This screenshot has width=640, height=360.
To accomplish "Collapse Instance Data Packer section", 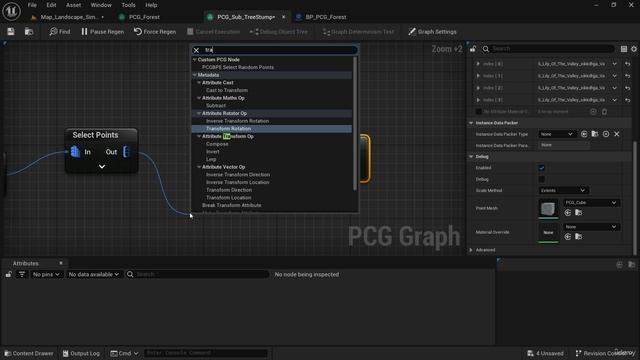I will 471,123.
